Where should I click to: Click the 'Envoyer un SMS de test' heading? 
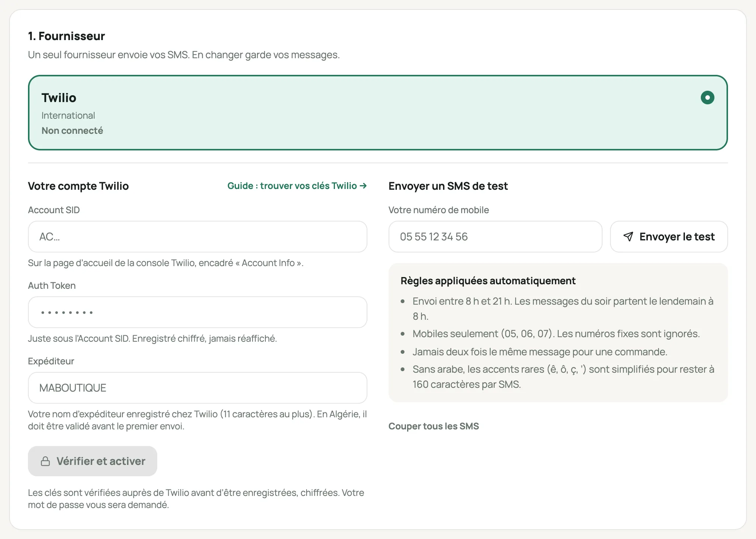tap(448, 186)
